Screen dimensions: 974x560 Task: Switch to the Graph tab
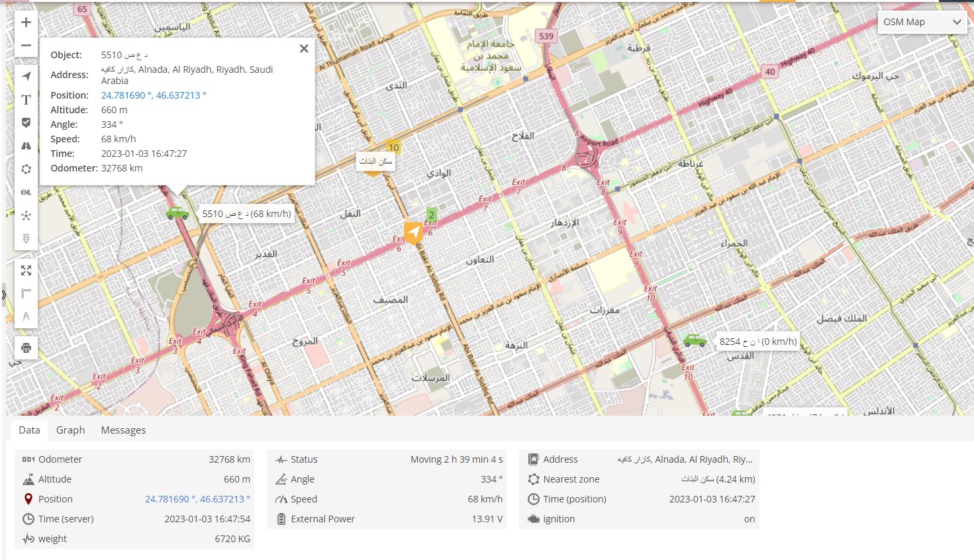pos(70,430)
